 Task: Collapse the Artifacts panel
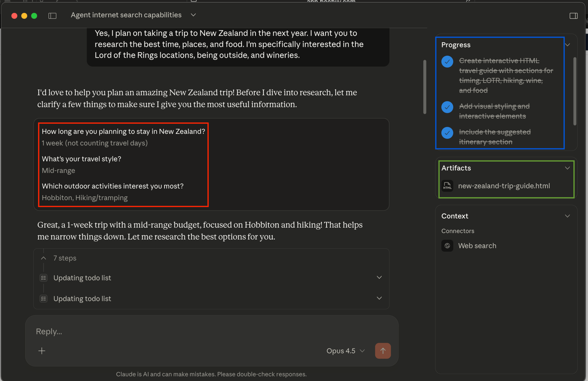click(567, 168)
